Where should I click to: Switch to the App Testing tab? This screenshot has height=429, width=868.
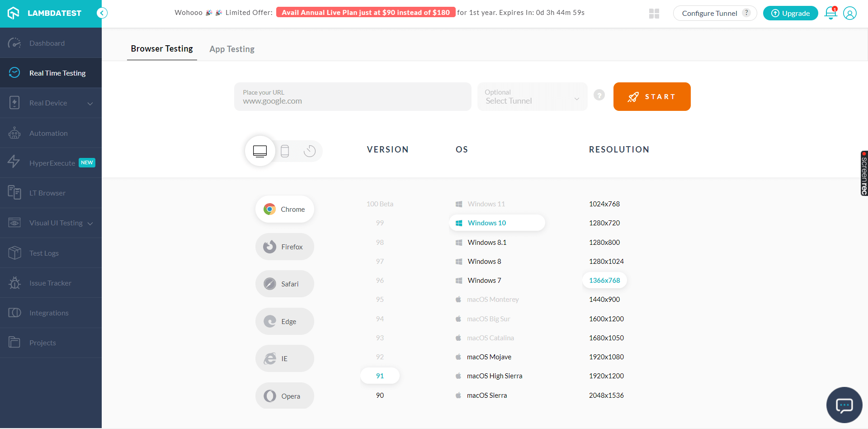(x=232, y=49)
